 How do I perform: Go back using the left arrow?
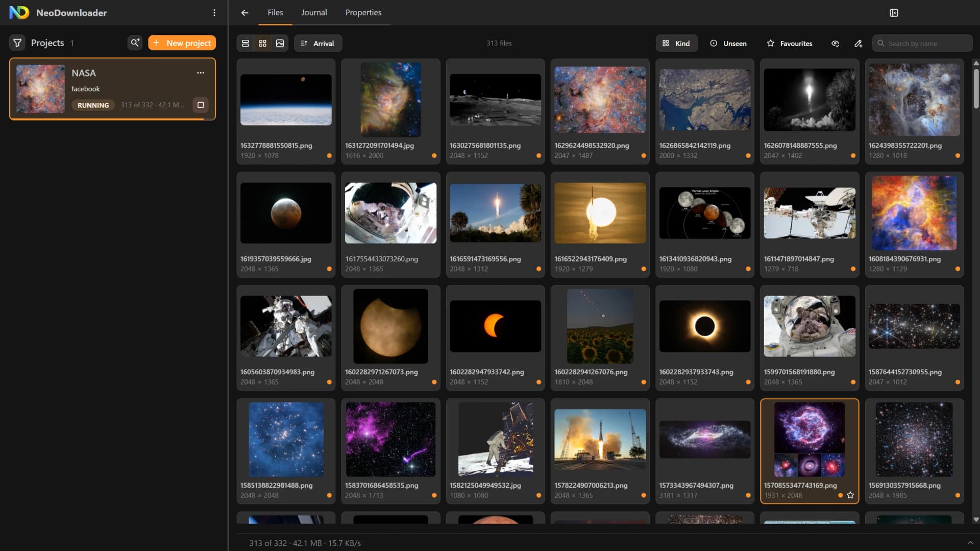click(245, 13)
